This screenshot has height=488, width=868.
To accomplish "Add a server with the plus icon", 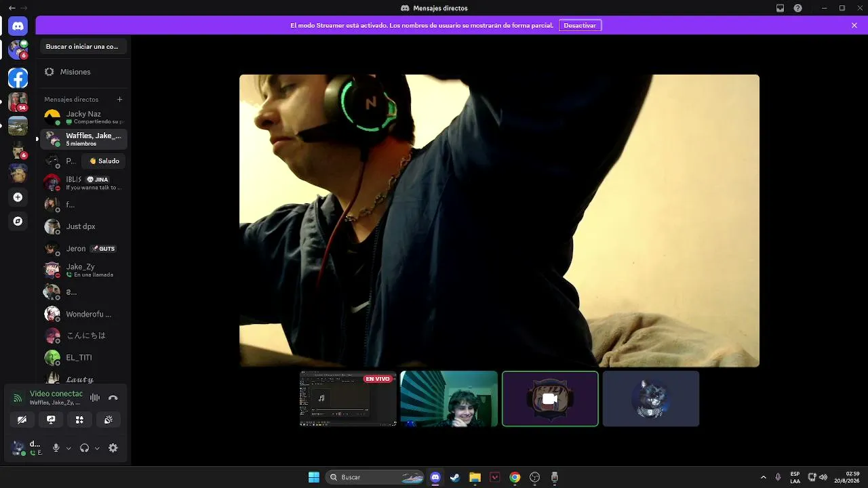I will point(18,197).
